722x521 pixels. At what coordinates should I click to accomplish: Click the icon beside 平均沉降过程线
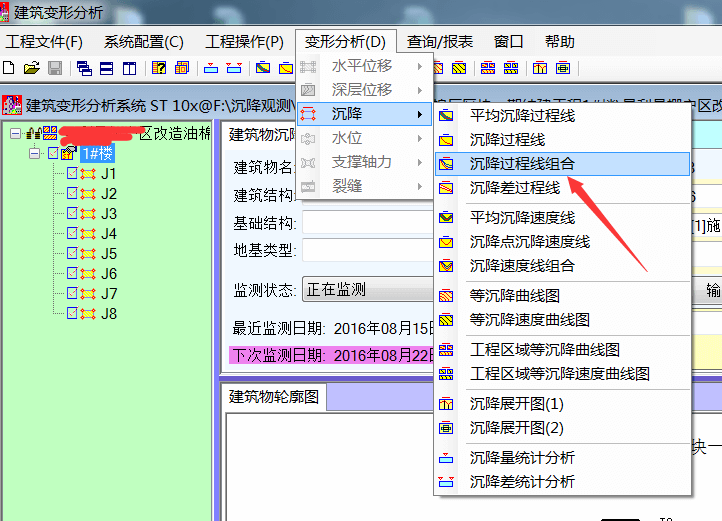pos(446,116)
